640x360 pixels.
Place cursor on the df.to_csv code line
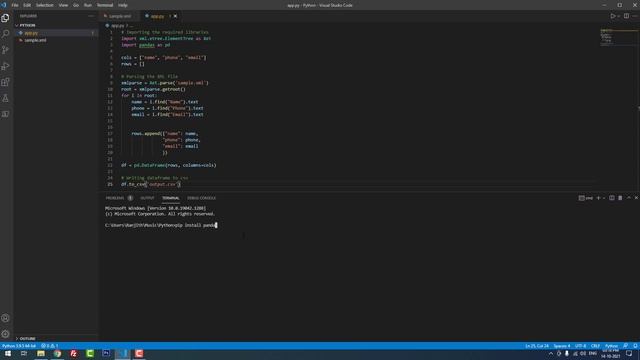click(151, 184)
